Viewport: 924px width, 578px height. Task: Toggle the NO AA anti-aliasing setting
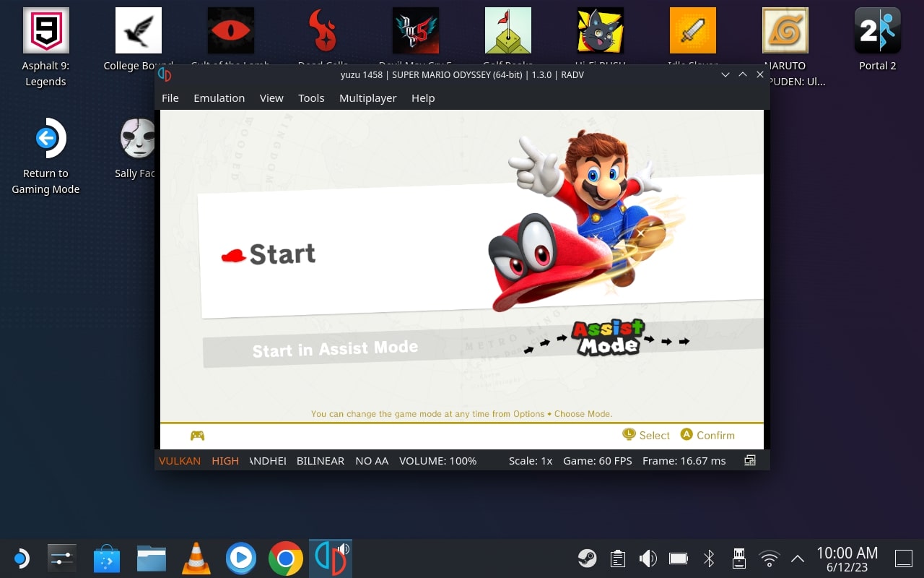coord(372,461)
